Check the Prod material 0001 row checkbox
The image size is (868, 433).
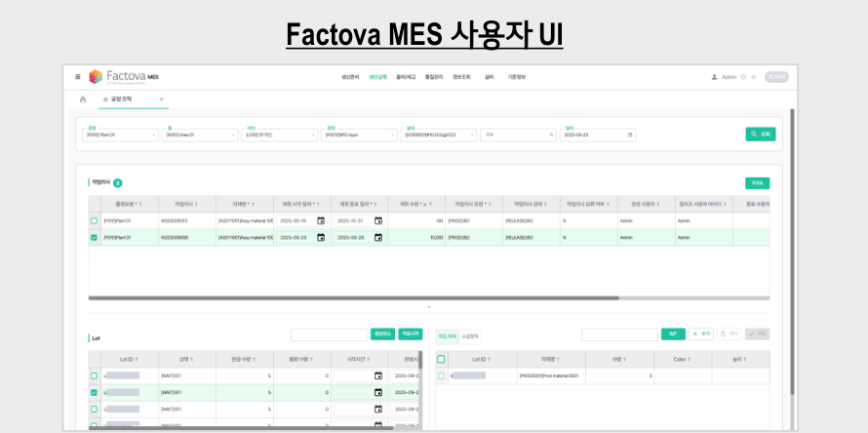441,376
